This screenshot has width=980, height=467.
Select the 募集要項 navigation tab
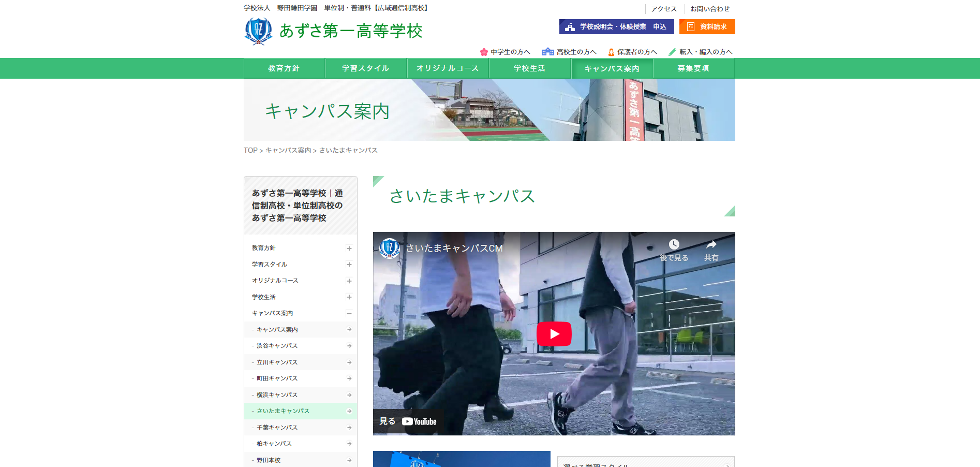tap(694, 68)
